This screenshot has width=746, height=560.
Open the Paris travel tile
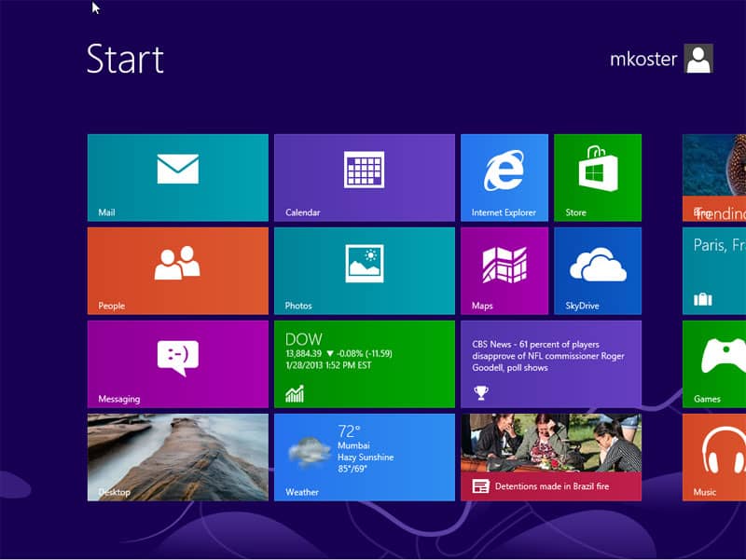tap(714, 270)
